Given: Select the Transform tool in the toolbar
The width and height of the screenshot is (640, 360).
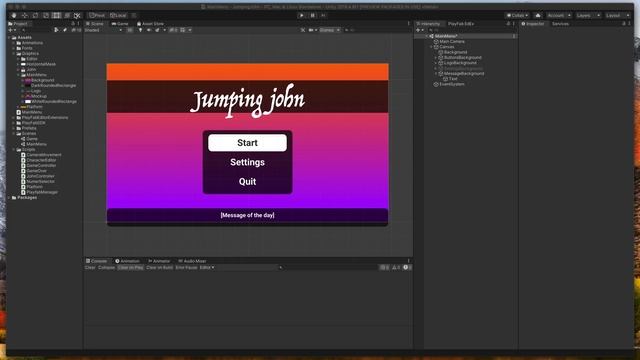Looking at the screenshot, I should click(67, 16).
